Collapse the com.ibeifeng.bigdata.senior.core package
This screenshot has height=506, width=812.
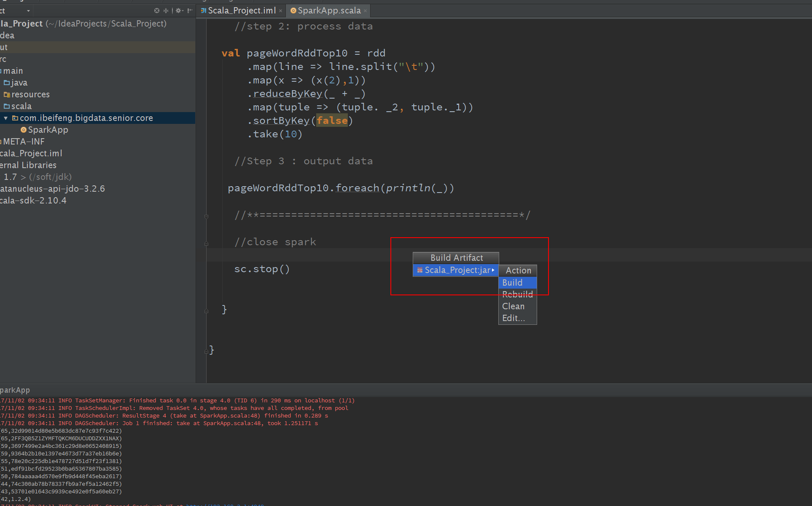[x=6, y=118]
